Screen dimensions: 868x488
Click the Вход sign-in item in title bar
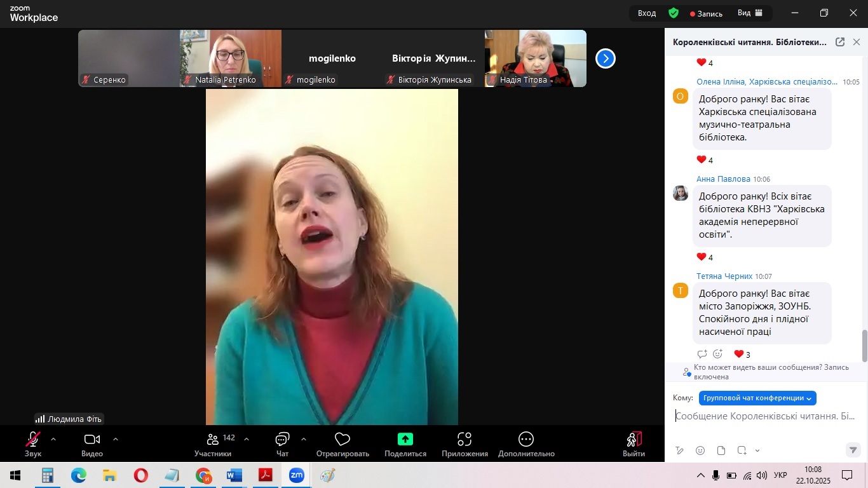click(x=647, y=13)
